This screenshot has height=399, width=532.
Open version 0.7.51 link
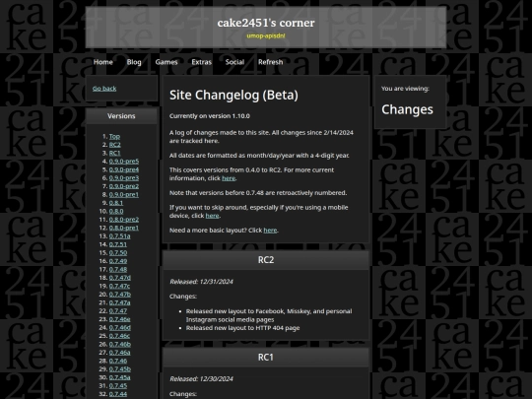click(118, 244)
